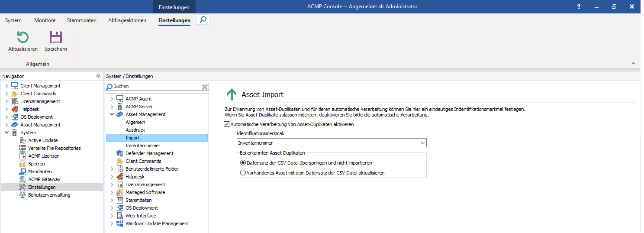
Task: Open the System ribbon tab
Action: tap(13, 20)
